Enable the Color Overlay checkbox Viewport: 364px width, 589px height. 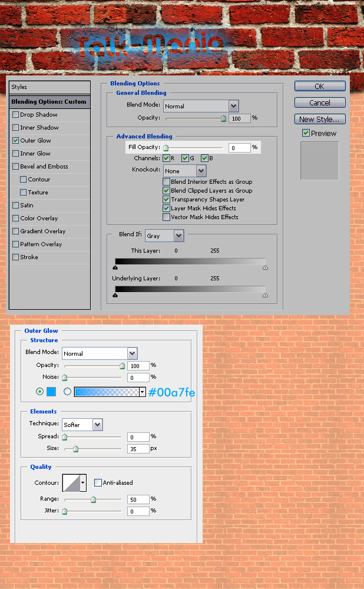[16, 219]
